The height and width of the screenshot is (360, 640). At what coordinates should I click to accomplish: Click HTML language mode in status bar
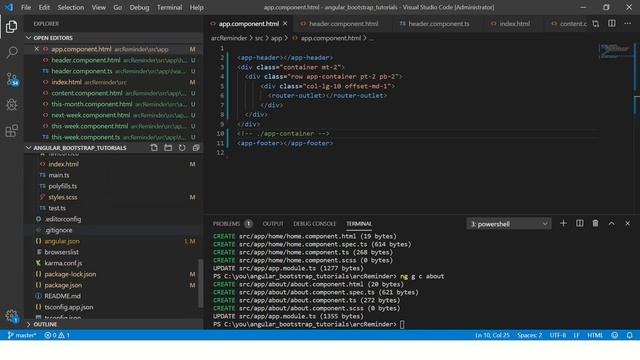pos(595,335)
